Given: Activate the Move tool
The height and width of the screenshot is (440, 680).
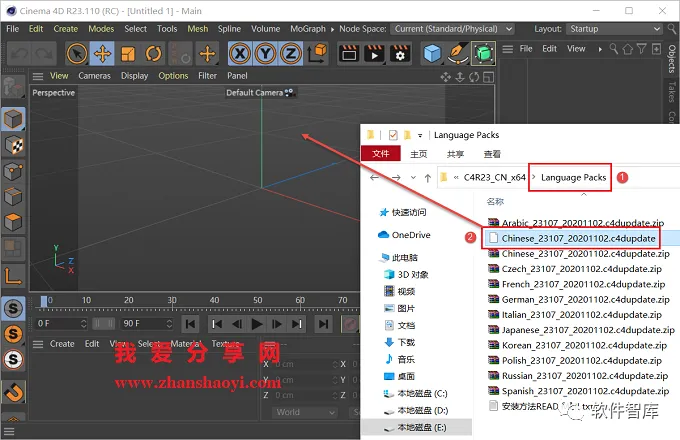Looking at the screenshot, I should (102, 54).
